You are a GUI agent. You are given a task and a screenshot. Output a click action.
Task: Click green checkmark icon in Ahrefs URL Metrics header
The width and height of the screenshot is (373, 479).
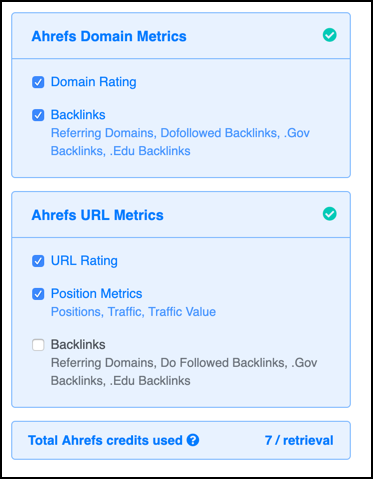[329, 214]
